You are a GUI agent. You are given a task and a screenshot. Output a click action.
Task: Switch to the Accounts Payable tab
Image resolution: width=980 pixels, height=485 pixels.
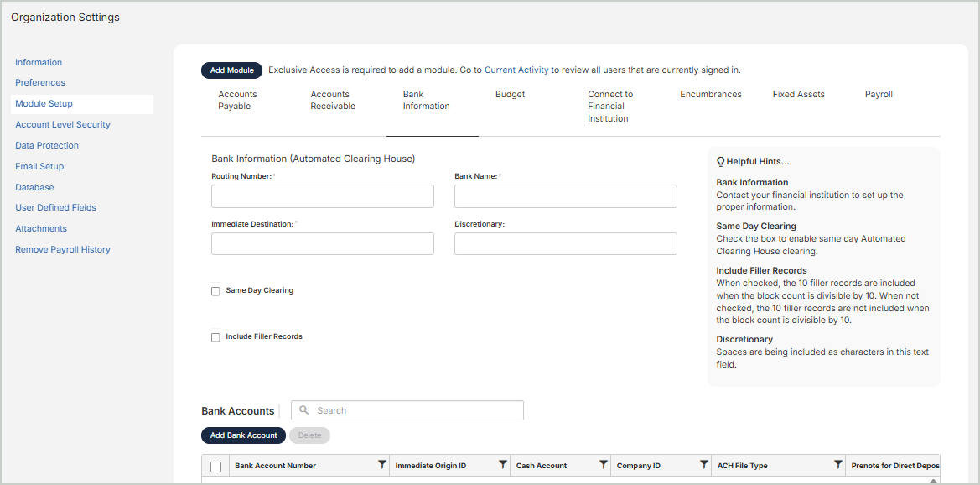(x=237, y=101)
